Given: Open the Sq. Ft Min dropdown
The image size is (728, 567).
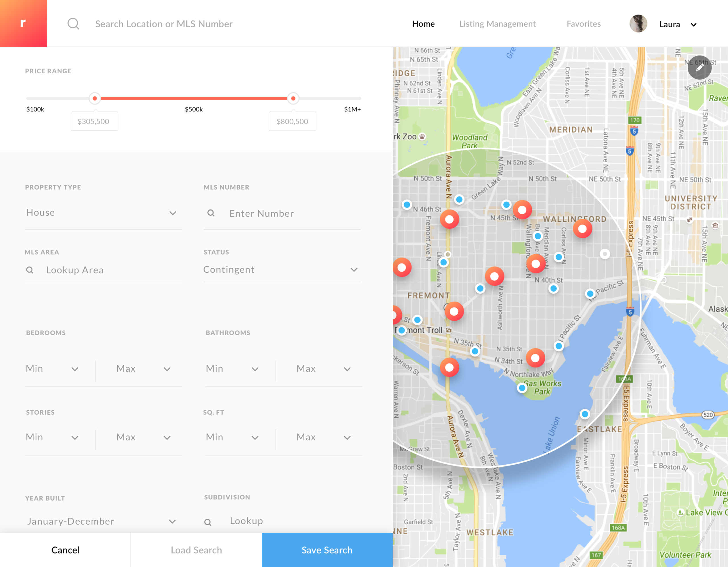Looking at the screenshot, I should click(x=233, y=437).
